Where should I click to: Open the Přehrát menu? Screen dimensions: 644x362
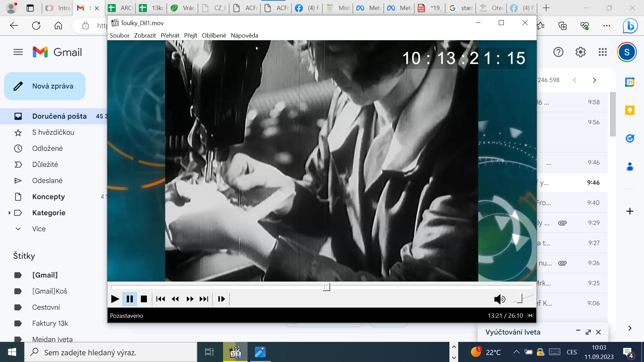point(170,36)
